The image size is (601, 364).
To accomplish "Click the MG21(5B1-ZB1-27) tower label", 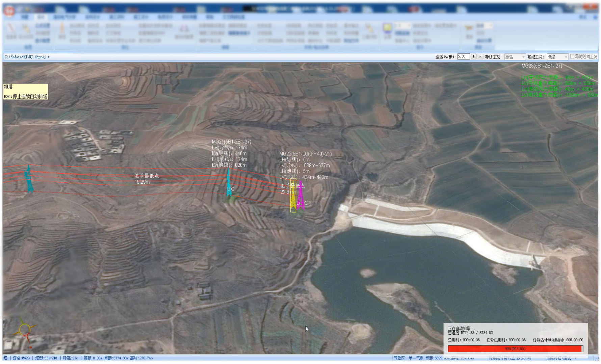I will click(231, 142).
